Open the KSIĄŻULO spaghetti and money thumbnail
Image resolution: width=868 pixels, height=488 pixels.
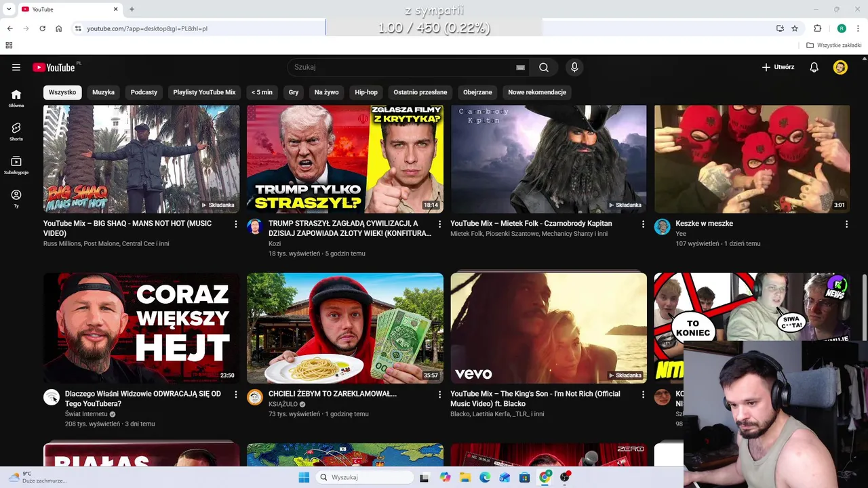coord(345,328)
